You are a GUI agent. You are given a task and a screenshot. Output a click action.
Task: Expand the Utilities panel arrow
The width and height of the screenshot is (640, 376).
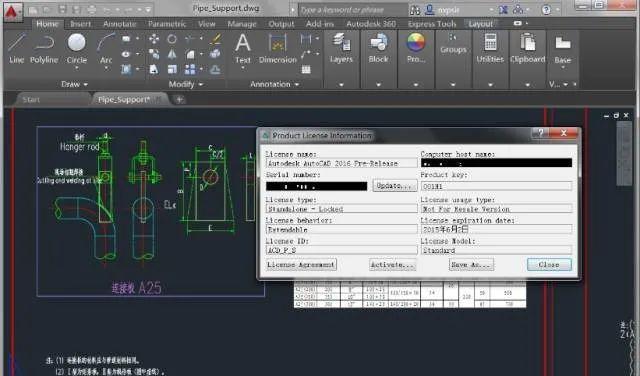490,85
